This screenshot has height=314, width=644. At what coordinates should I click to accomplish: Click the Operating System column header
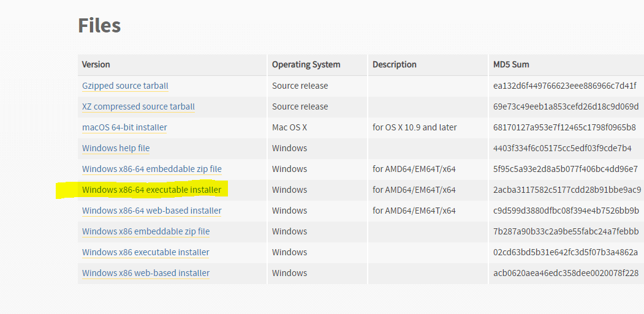coord(306,64)
